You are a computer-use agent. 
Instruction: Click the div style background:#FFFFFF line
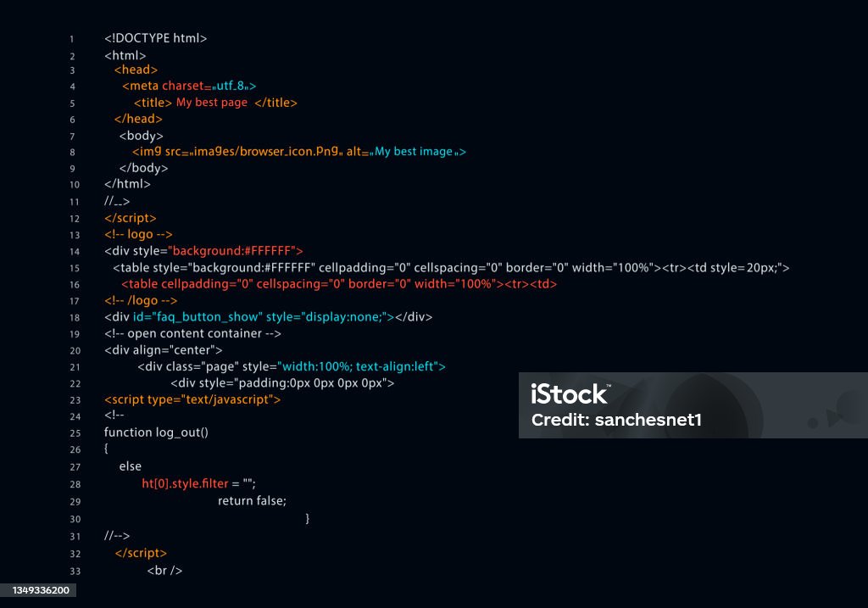(203, 251)
